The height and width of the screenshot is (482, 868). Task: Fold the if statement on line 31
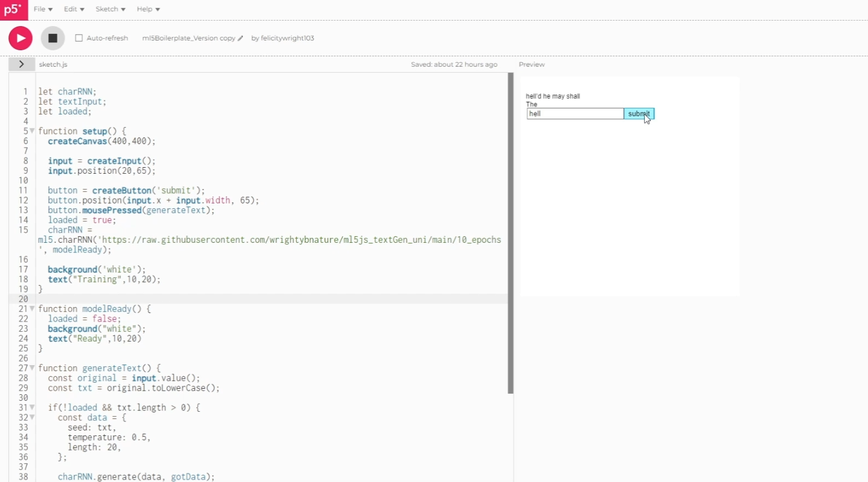pos(32,408)
